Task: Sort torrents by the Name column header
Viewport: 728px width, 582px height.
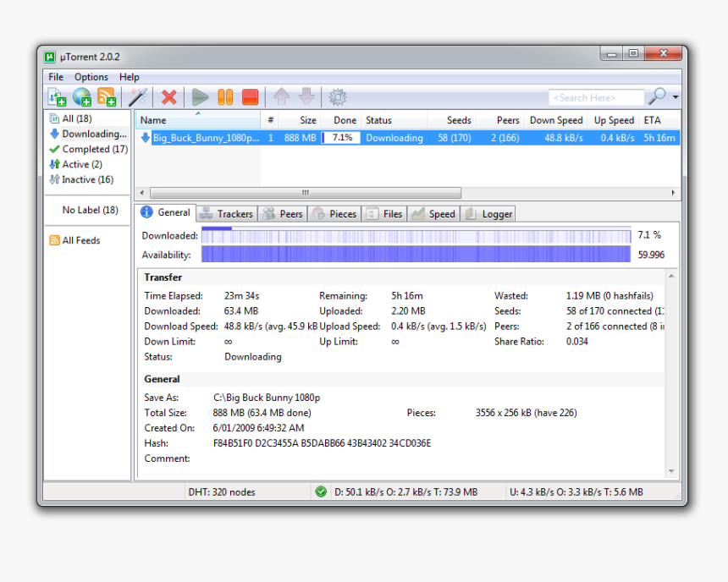Action: pyautogui.click(x=198, y=120)
